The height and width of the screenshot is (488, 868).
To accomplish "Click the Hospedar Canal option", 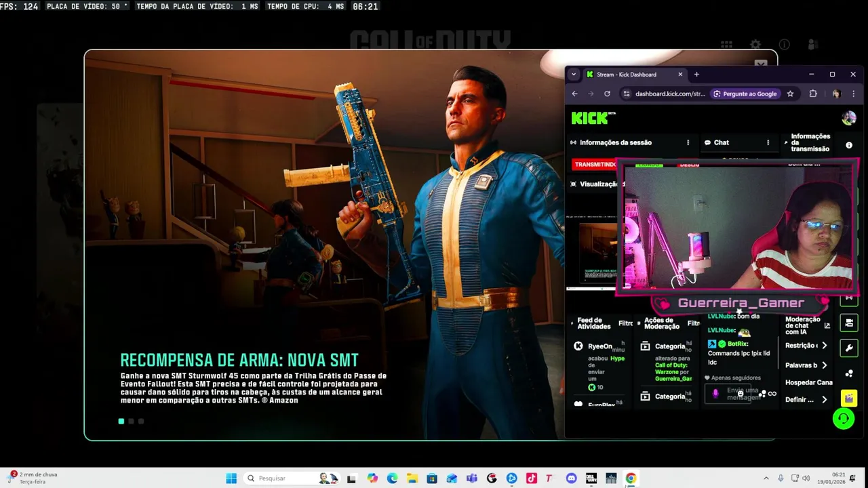I will [808, 382].
